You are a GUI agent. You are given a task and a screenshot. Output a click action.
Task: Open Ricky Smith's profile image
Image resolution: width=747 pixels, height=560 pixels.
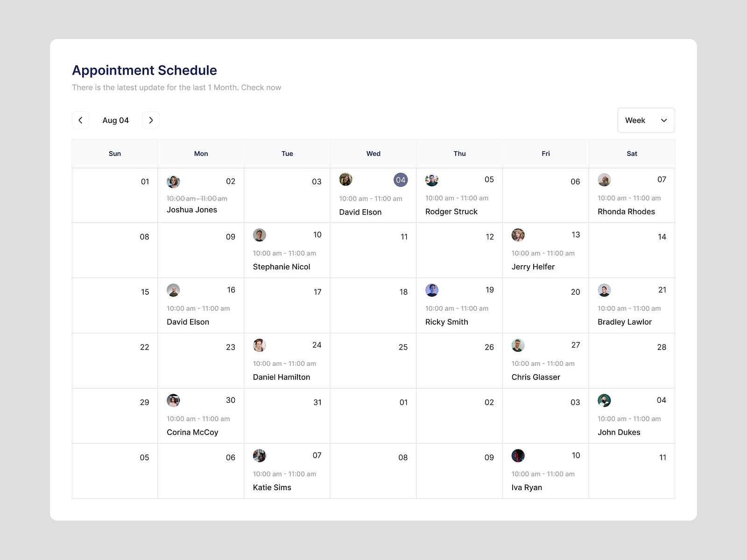432,290
